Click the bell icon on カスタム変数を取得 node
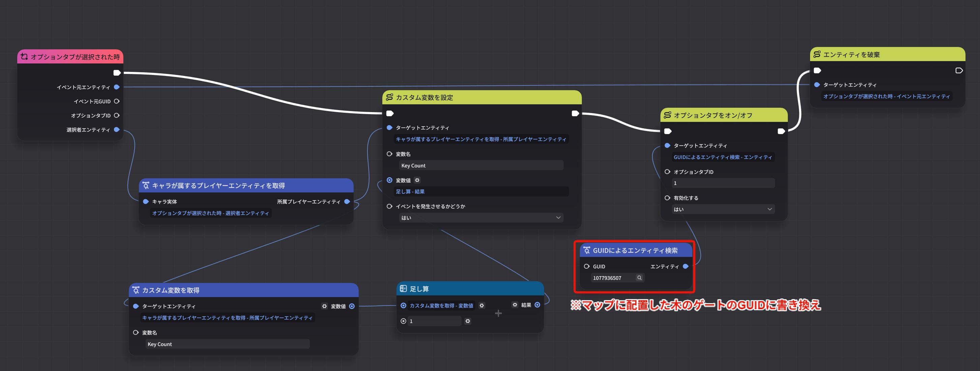 (136, 290)
